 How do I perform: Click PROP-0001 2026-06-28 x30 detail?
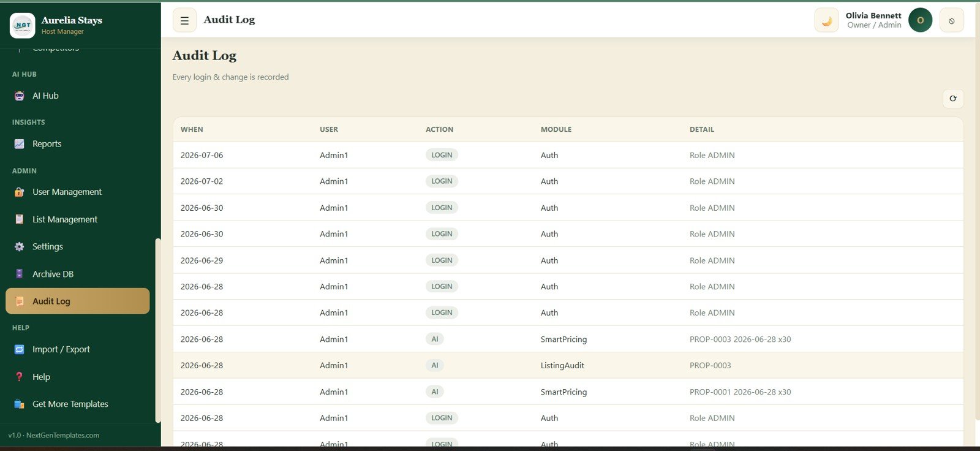pyautogui.click(x=741, y=392)
